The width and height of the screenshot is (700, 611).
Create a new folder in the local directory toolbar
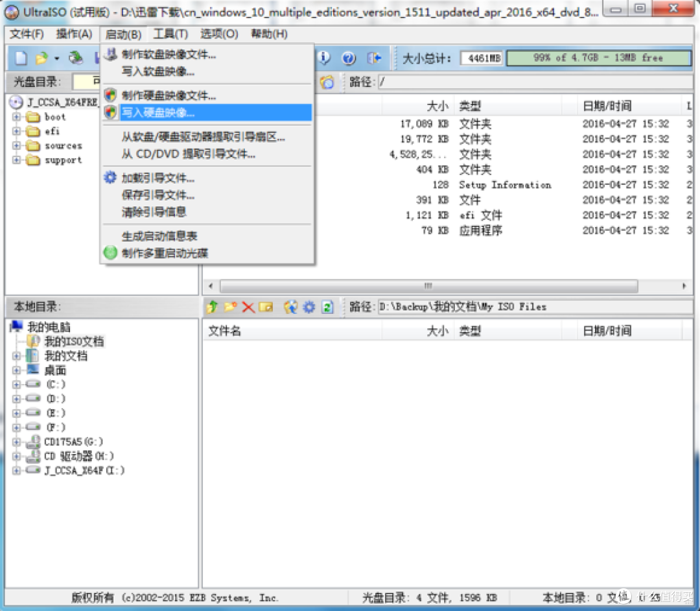(x=230, y=307)
